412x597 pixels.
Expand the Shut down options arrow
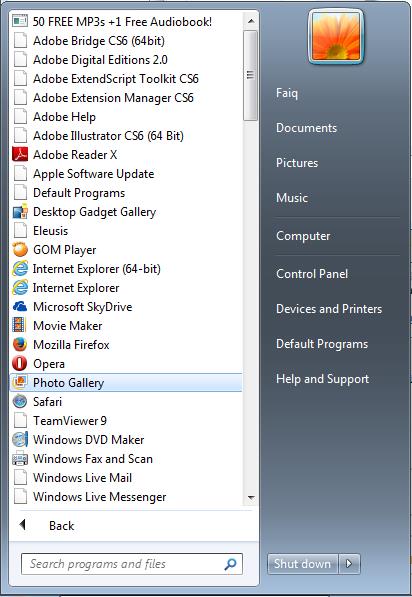pyautogui.click(x=349, y=563)
